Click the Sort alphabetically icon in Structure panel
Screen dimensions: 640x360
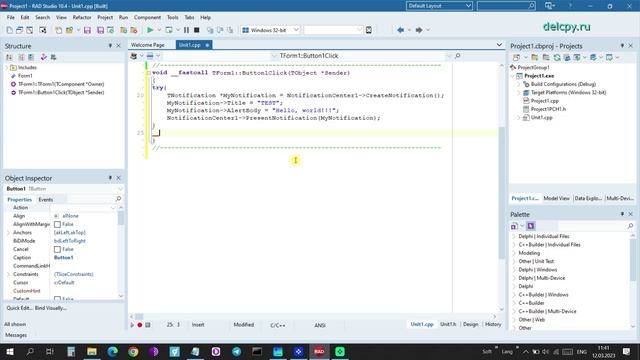(x=9, y=57)
